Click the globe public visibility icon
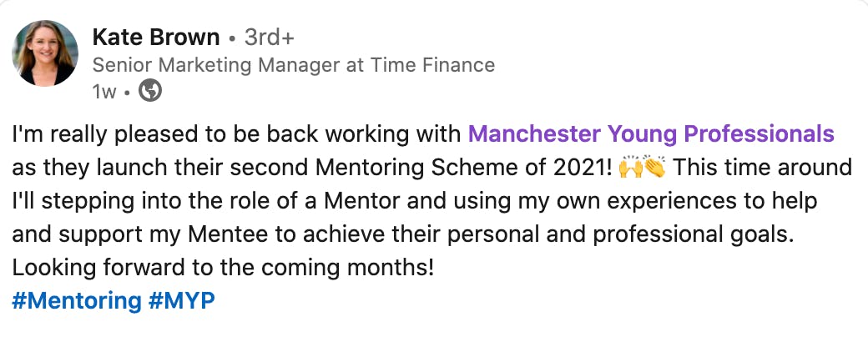 click(x=149, y=92)
